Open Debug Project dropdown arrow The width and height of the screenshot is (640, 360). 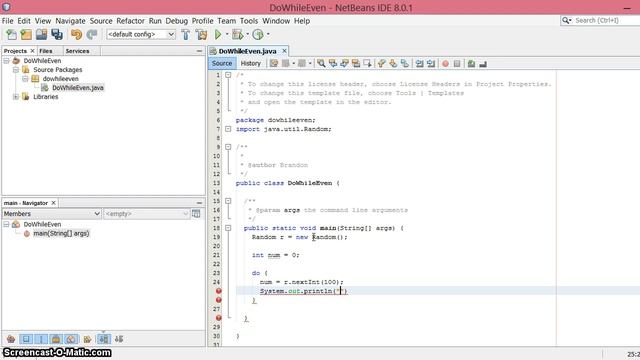click(247, 34)
